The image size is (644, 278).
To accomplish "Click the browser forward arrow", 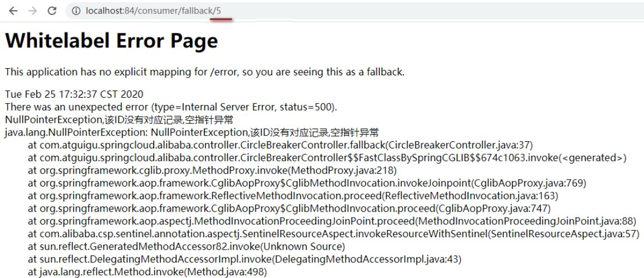I will [32, 11].
